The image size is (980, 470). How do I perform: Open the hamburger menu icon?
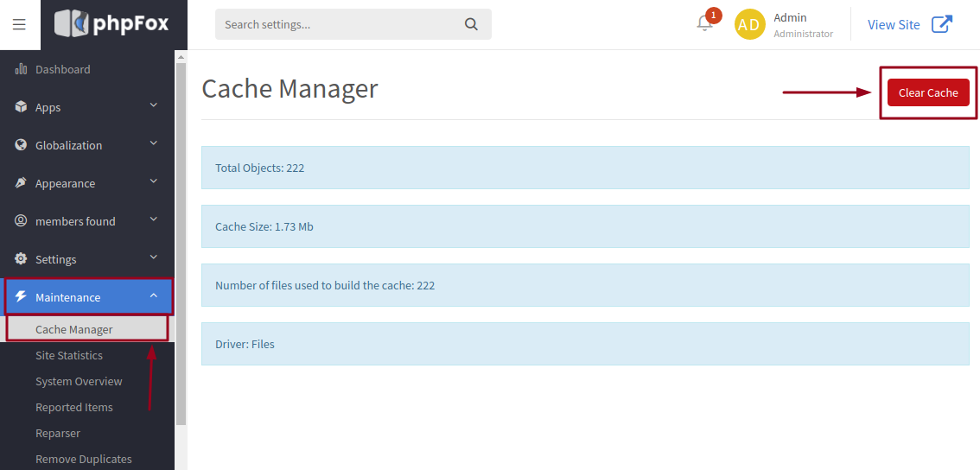[19, 24]
